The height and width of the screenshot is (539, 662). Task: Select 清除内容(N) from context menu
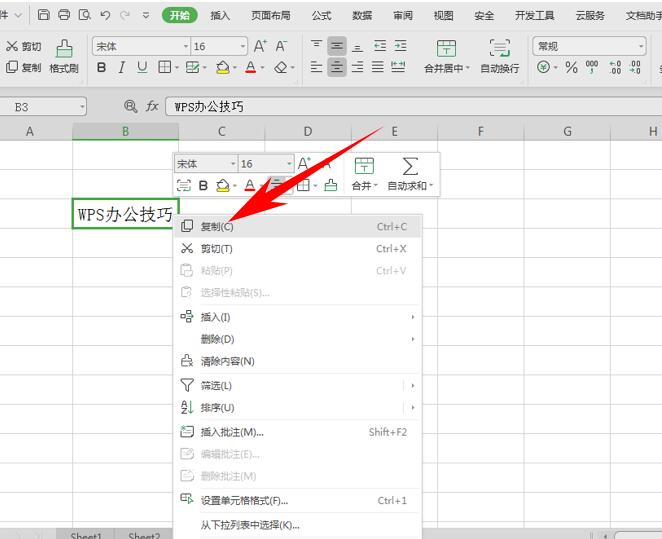(x=298, y=361)
